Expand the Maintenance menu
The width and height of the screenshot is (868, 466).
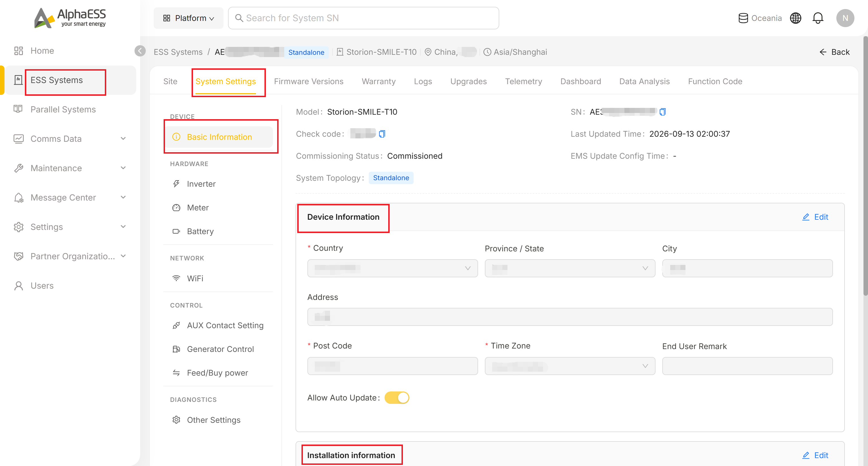[x=123, y=168]
